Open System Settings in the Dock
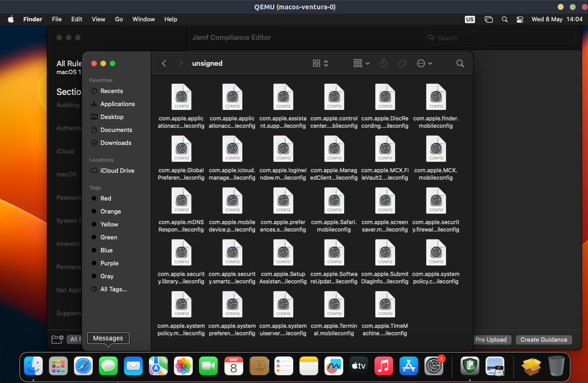 click(x=434, y=366)
